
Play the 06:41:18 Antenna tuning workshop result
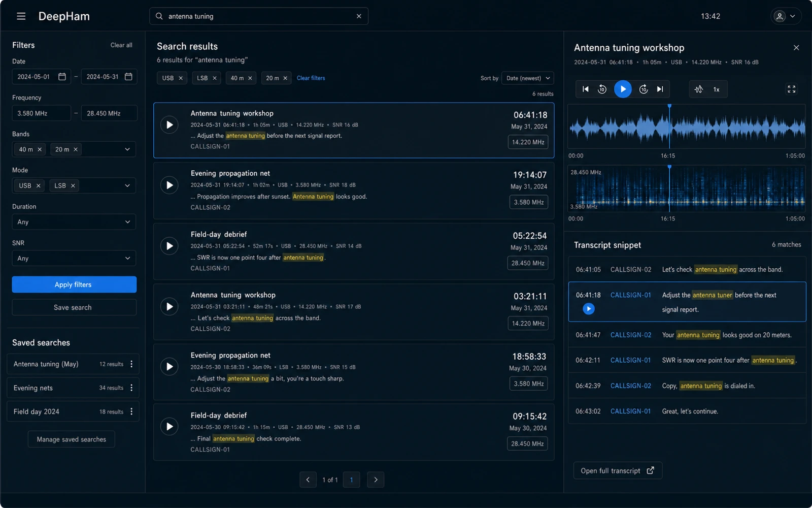click(170, 125)
